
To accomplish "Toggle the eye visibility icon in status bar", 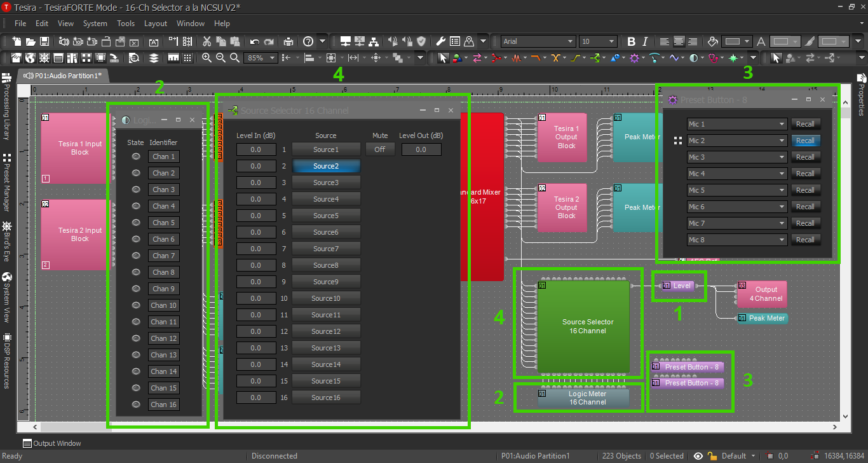I will tap(698, 456).
